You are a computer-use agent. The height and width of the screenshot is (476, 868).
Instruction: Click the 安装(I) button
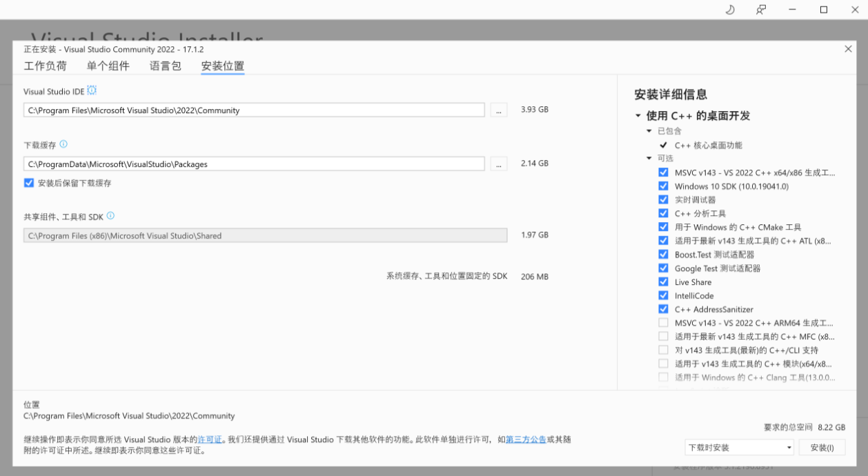tap(822, 448)
